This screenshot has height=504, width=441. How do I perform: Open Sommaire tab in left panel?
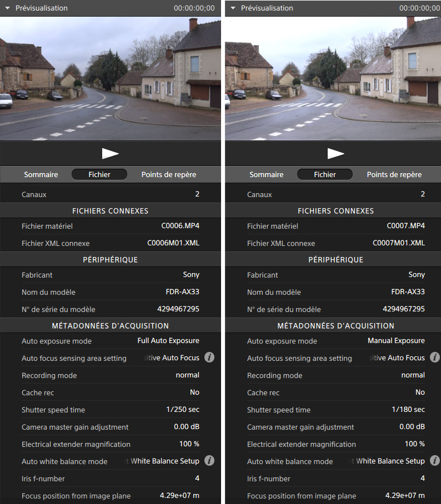41,174
